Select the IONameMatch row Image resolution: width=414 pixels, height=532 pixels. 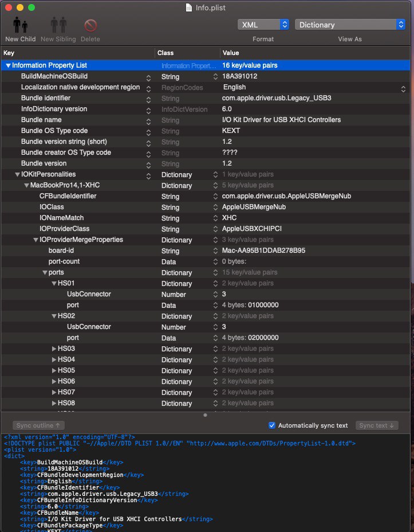click(206, 218)
